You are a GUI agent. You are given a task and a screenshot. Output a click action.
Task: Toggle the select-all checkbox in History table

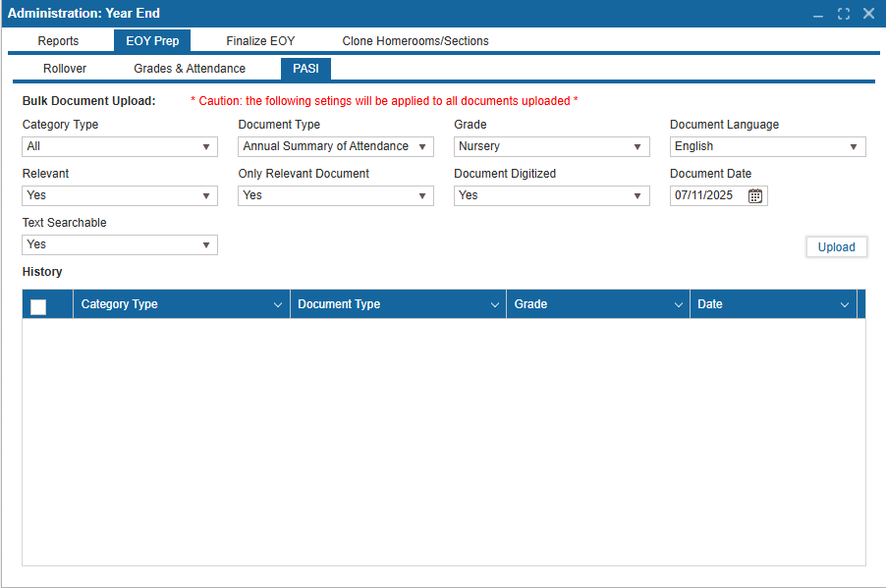(x=38, y=306)
